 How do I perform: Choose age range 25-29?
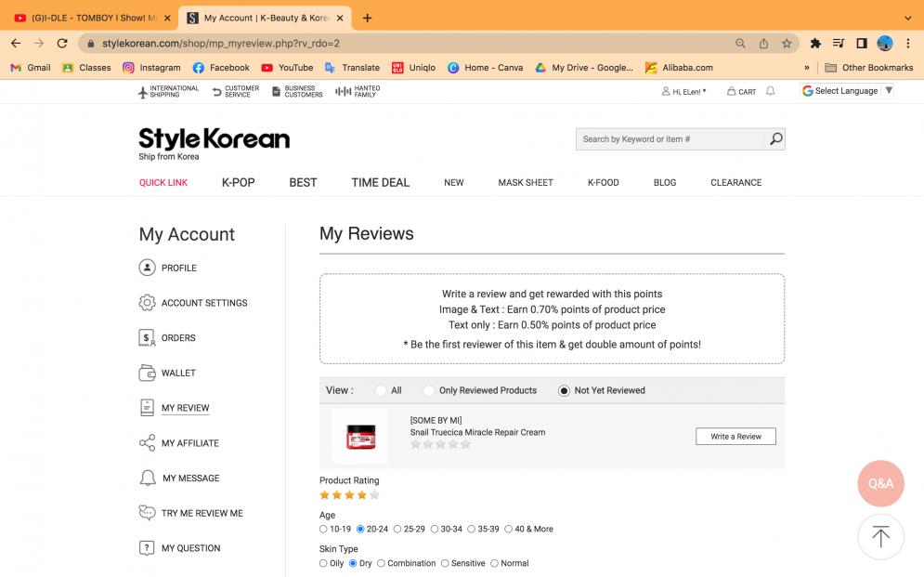click(x=397, y=530)
